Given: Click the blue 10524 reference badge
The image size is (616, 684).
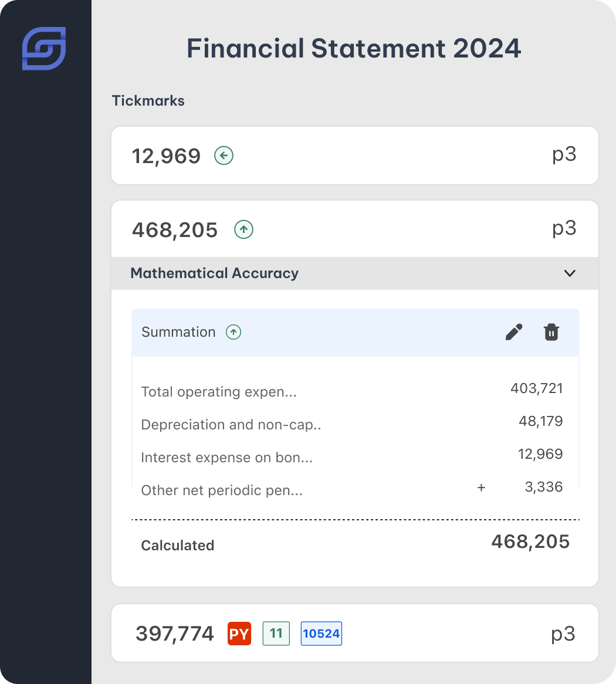Looking at the screenshot, I should [321, 634].
